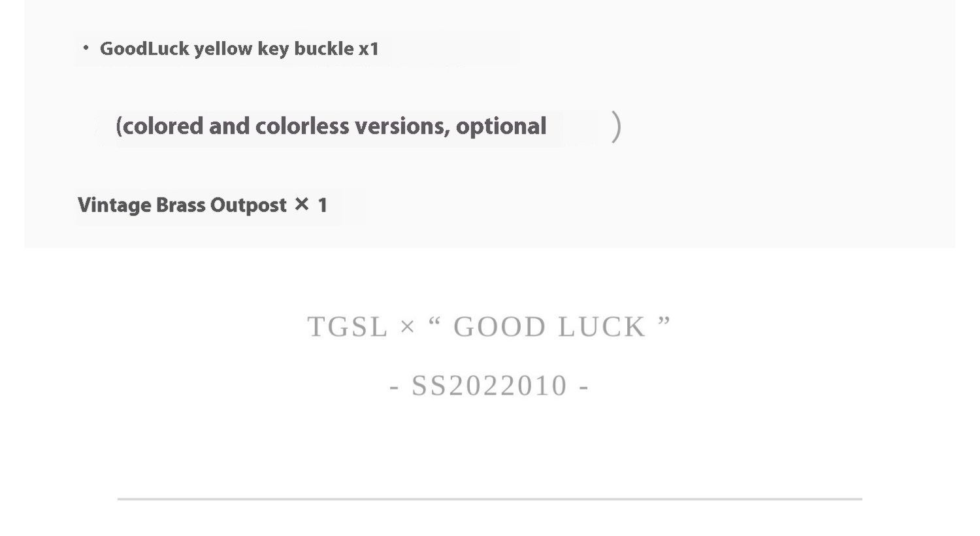Click the word "LUCK" in the heading
This screenshot has width=980, height=536.
click(602, 327)
